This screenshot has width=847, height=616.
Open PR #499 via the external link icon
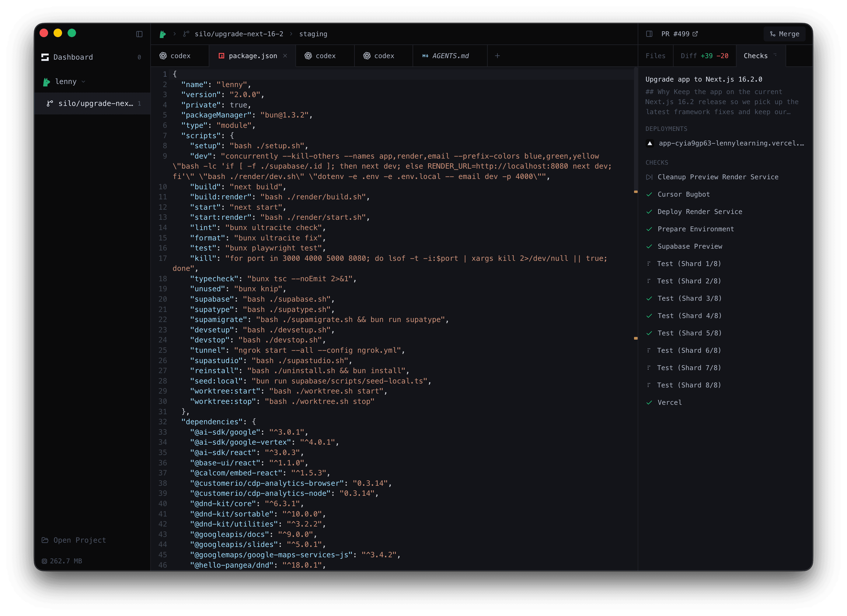(696, 33)
